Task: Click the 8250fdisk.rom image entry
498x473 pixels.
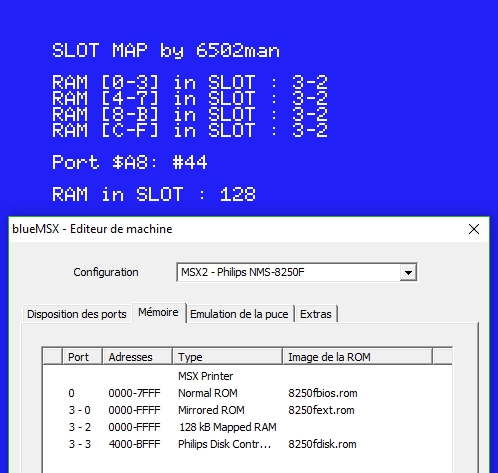Action: click(x=322, y=444)
